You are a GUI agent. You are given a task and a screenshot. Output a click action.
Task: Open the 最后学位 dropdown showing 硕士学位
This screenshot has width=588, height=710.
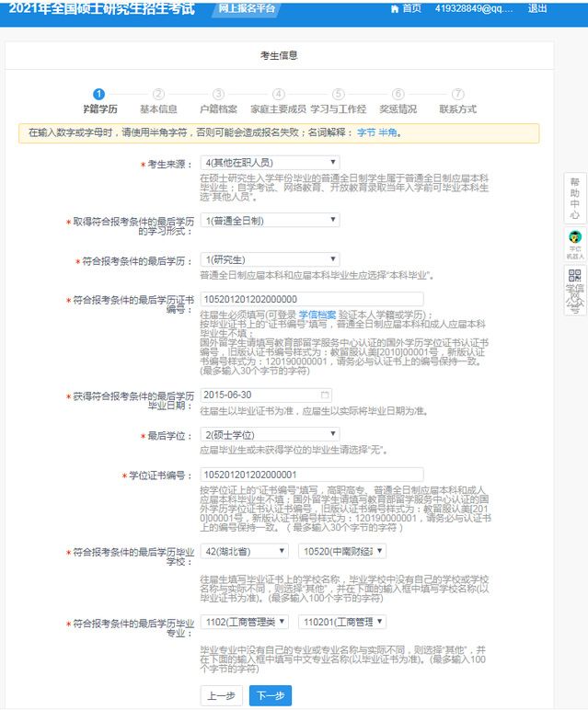tap(270, 435)
